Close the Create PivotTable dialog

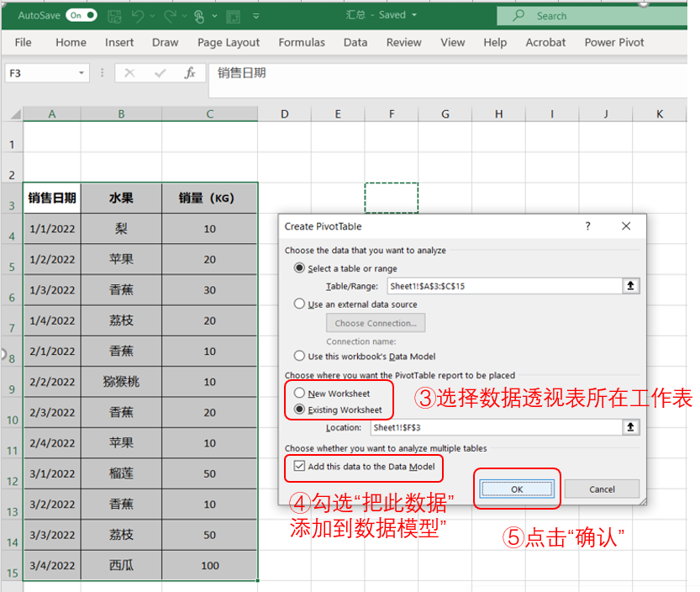(x=626, y=226)
